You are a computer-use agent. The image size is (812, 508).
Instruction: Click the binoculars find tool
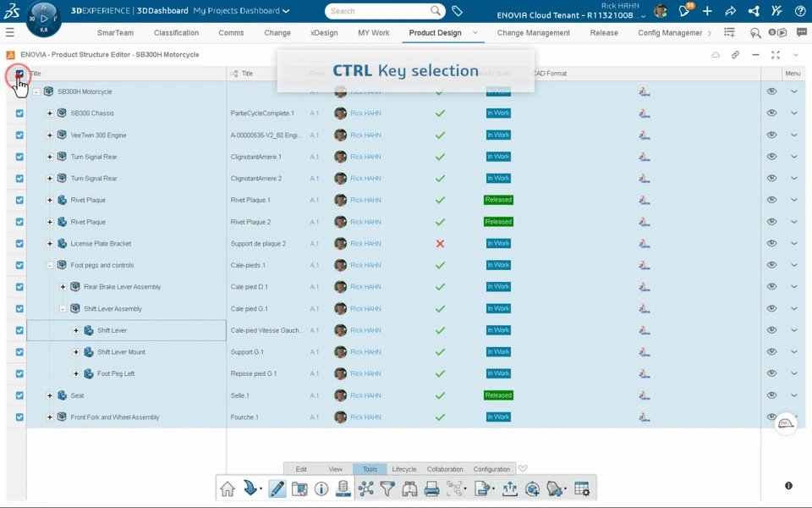(x=409, y=489)
